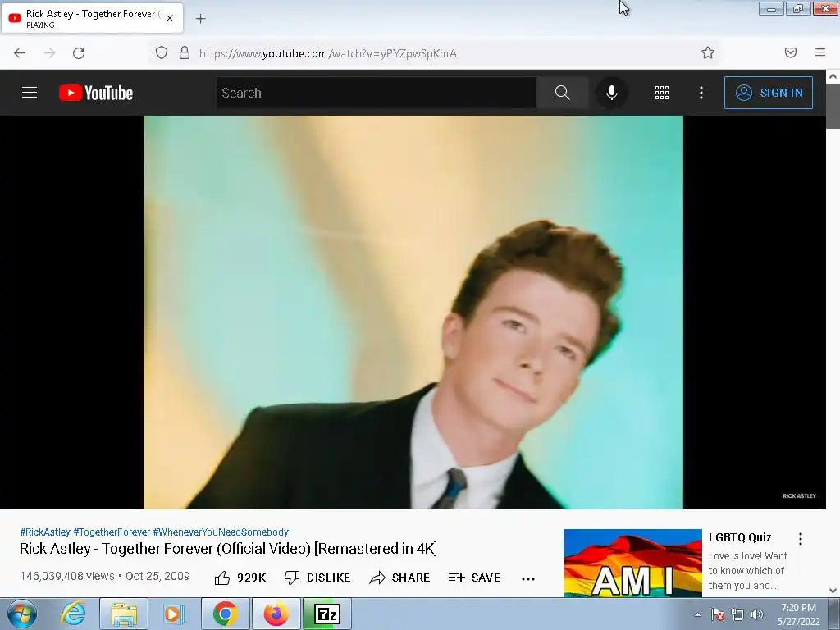Click the browser forward arrow

point(49,53)
